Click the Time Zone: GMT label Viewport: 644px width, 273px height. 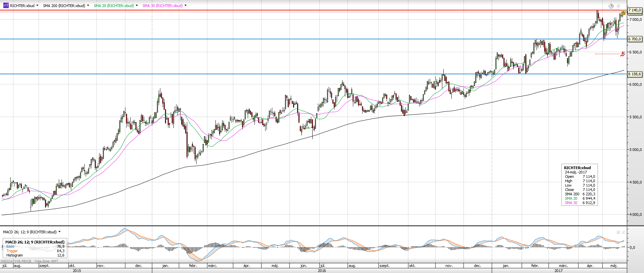click(x=46, y=261)
